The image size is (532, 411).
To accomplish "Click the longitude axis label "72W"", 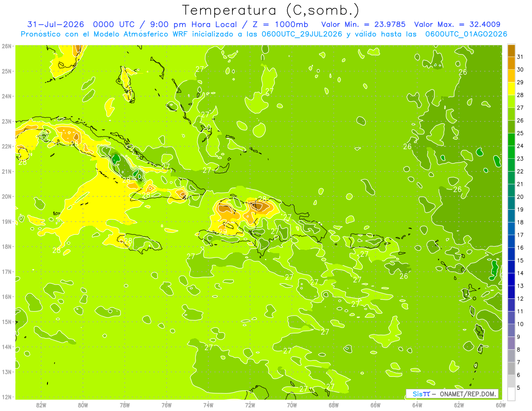I will (x=250, y=405).
